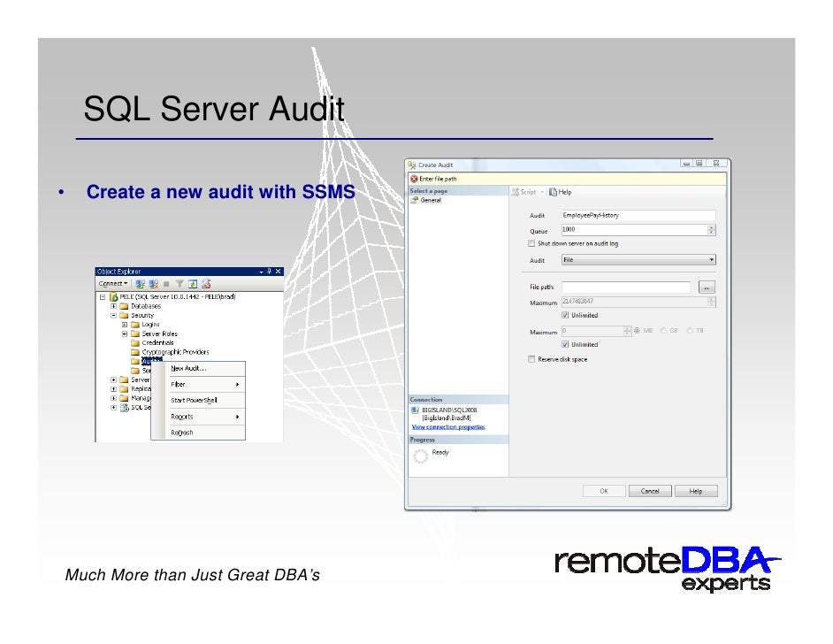Click the Databases folder icon
833x644 pixels.
click(125, 306)
